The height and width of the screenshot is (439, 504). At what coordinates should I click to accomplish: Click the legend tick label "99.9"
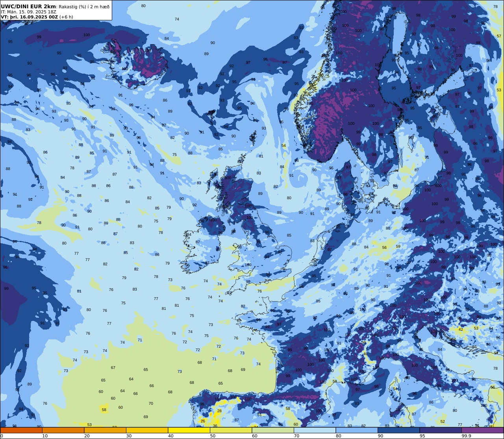(467, 436)
